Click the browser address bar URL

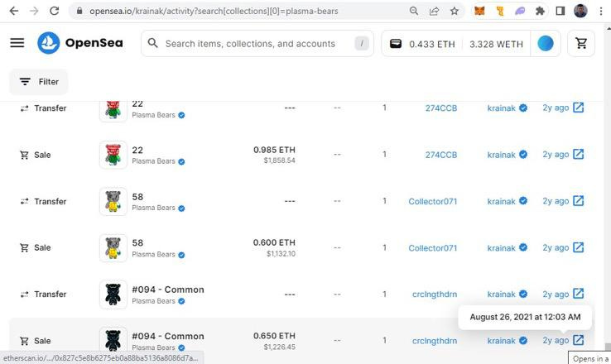tap(214, 11)
